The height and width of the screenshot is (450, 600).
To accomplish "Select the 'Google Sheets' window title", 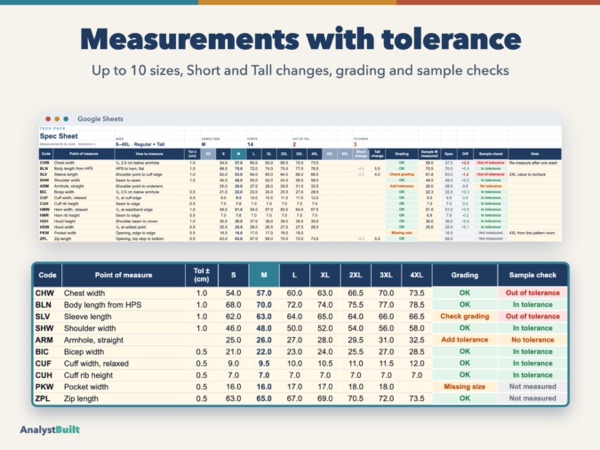I will [100, 119].
